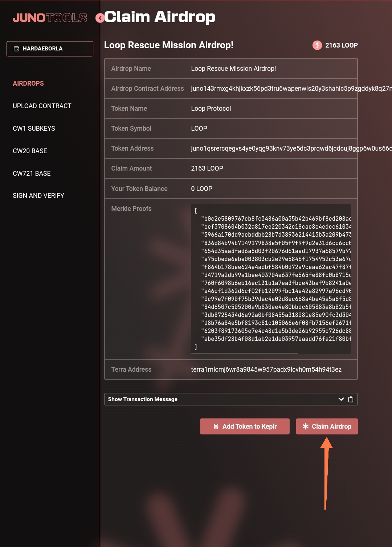Click the first Merkle proof hash b0c2e5809767
Viewport: 392px width, 547px height.
pyautogui.click(x=276, y=219)
